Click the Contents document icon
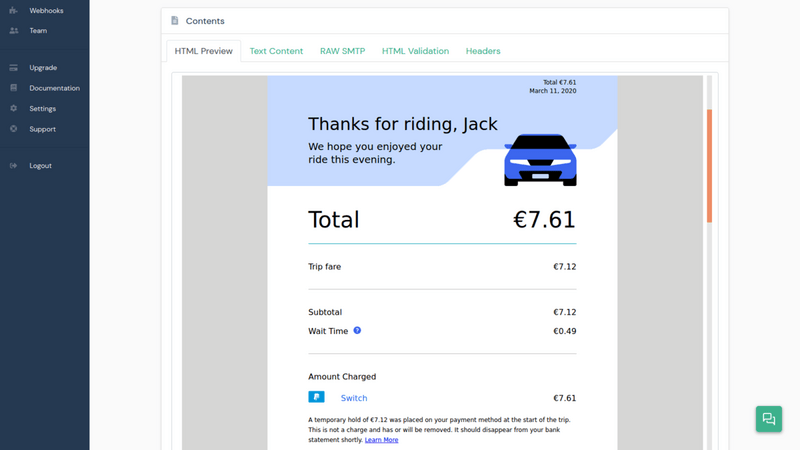The width and height of the screenshot is (800, 450). point(175,21)
